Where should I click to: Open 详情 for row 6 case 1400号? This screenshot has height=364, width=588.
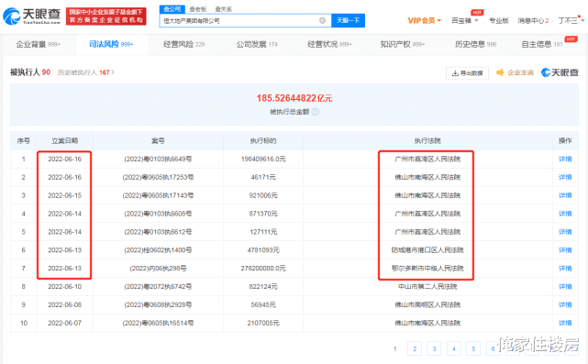point(565,250)
